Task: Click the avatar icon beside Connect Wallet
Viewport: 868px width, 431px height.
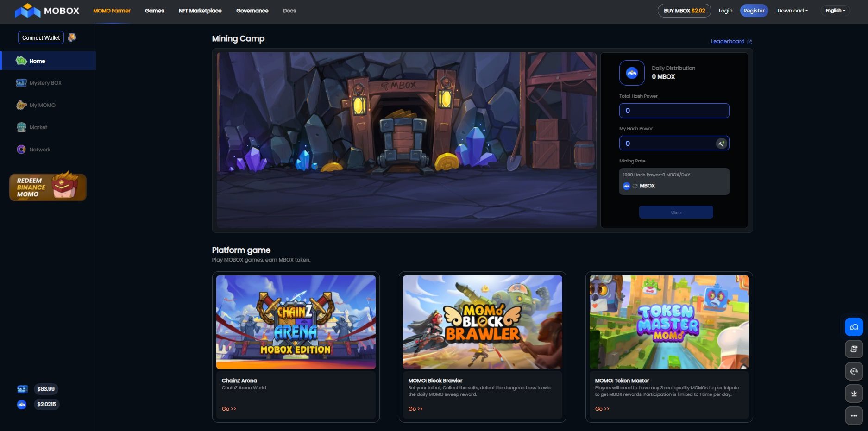Action: coord(72,37)
